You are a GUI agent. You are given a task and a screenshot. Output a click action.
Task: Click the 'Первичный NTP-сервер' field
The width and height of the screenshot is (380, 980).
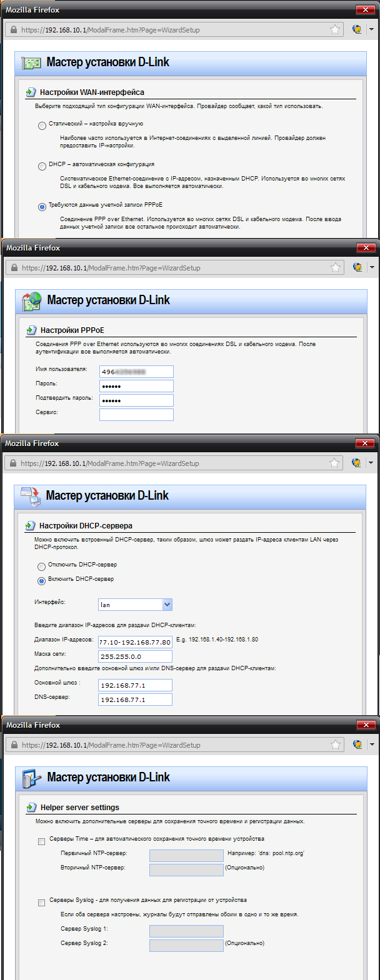(186, 855)
